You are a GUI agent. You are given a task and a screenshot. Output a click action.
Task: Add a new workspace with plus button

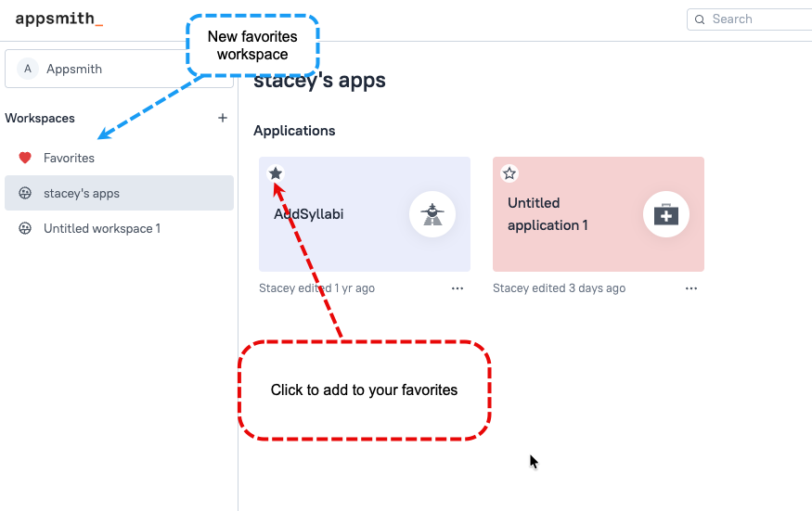click(x=223, y=118)
